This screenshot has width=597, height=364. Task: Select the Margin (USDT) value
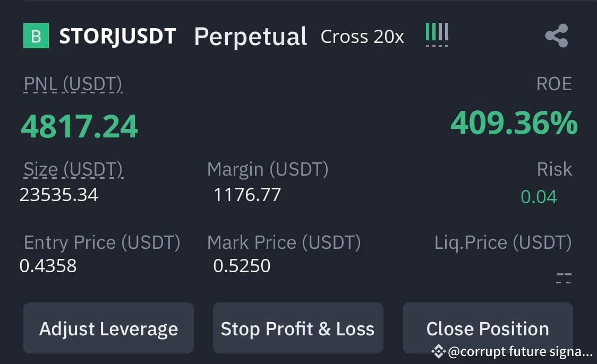click(x=246, y=194)
